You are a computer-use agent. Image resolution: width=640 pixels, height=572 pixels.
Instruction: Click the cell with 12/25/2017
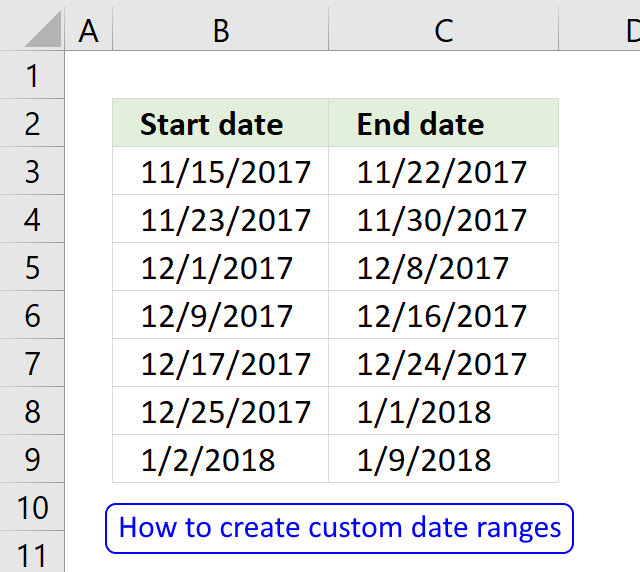point(221,412)
